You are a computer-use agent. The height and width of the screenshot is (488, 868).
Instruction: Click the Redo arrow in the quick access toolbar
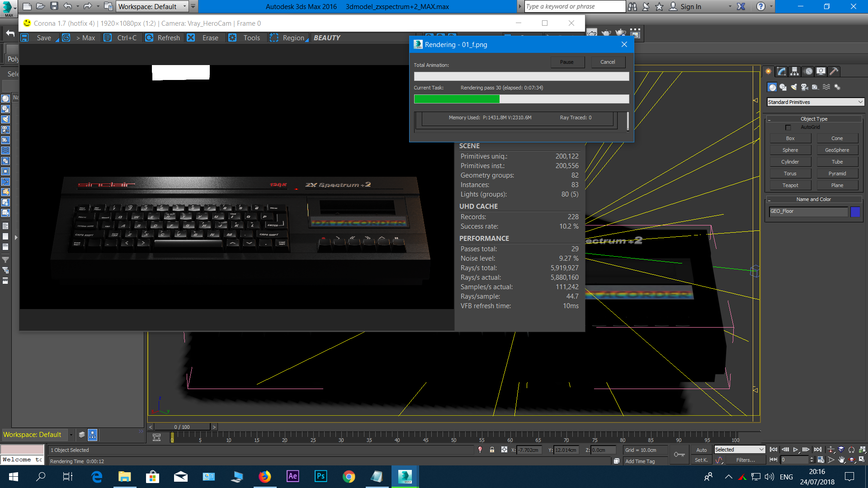(87, 6)
